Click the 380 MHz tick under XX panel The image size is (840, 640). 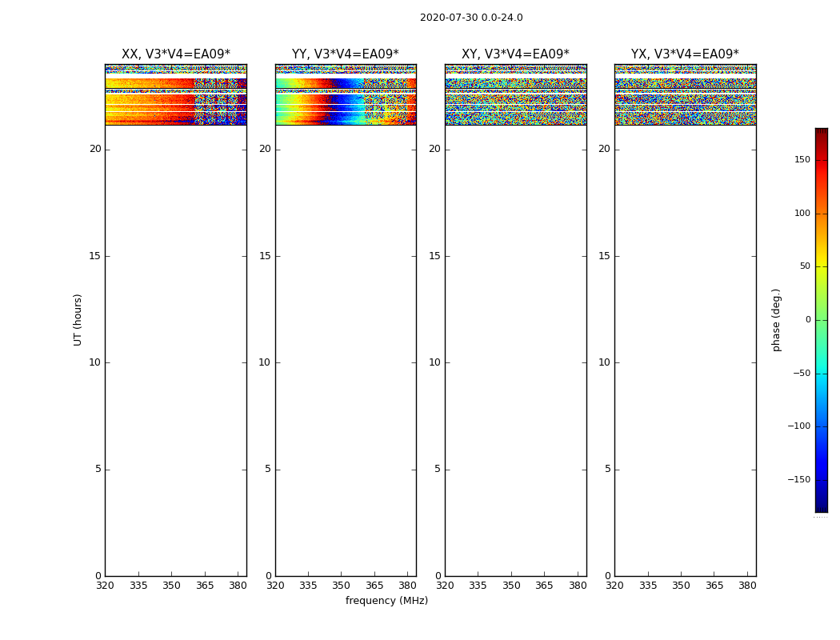[x=238, y=586]
